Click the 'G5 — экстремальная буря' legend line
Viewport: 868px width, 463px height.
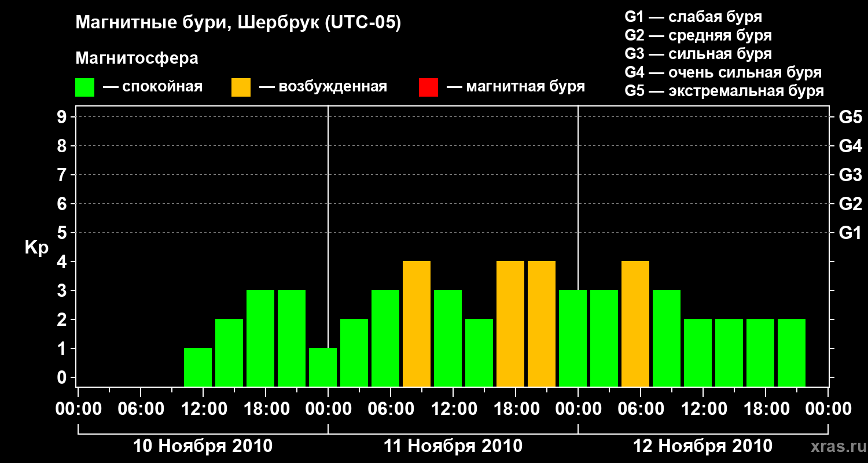[x=724, y=91]
